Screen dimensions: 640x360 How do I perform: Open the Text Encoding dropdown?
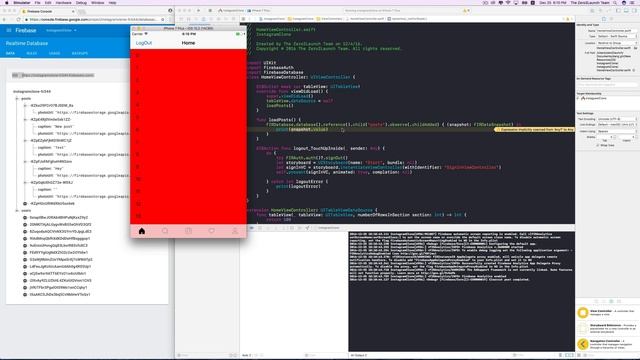point(617,119)
